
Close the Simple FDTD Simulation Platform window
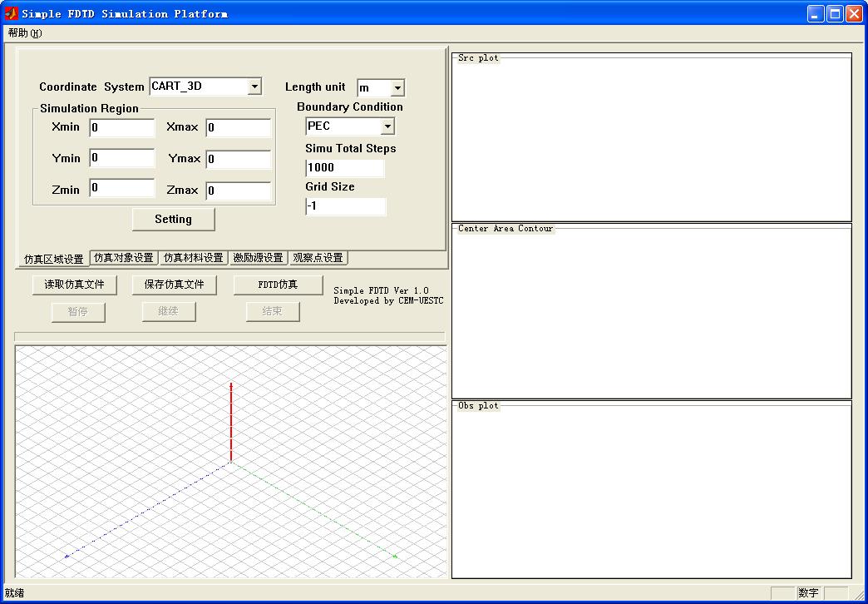(x=854, y=14)
